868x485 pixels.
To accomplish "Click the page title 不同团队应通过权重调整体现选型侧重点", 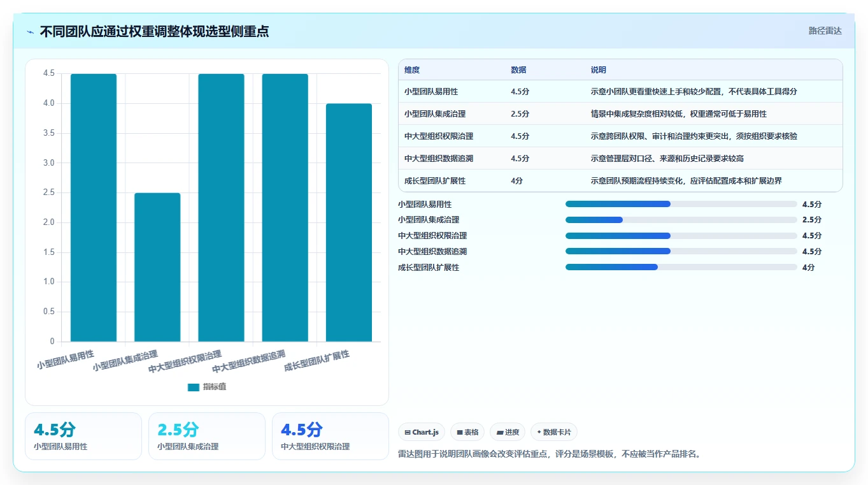I will (x=154, y=31).
